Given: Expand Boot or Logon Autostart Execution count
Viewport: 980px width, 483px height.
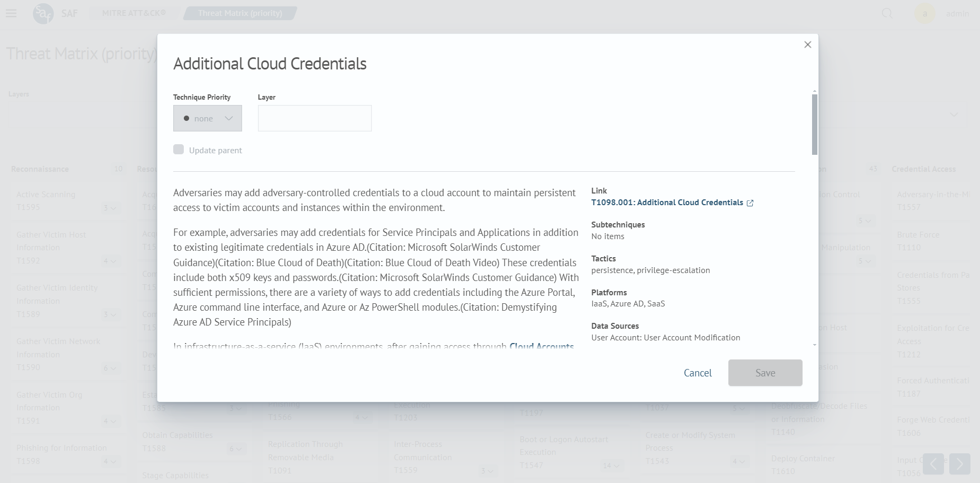Looking at the screenshot, I should click(612, 466).
